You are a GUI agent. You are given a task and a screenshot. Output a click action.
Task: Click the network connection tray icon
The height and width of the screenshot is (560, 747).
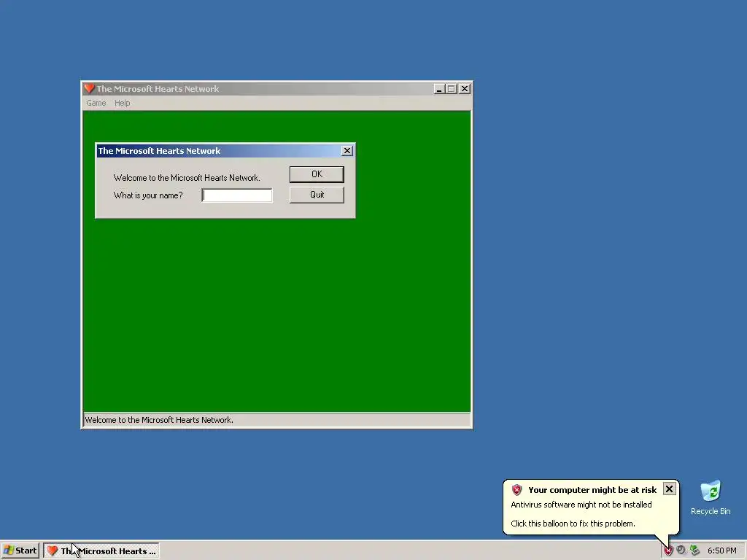(694, 551)
